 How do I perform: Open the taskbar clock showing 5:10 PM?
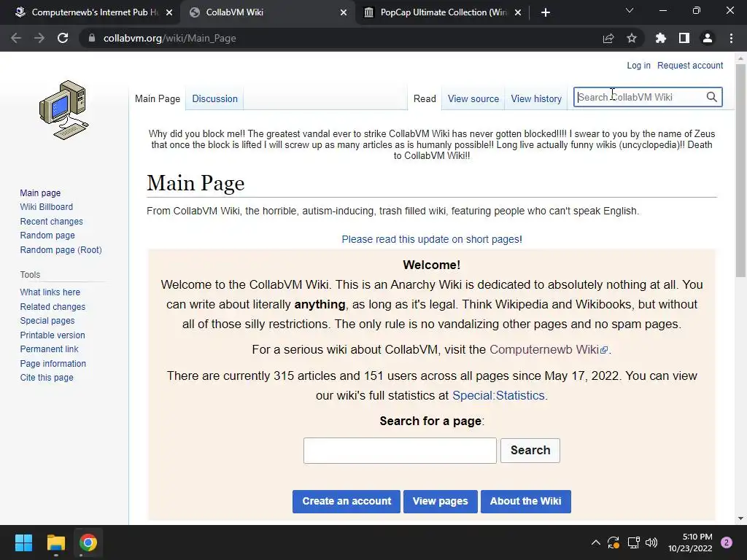[x=690, y=542]
